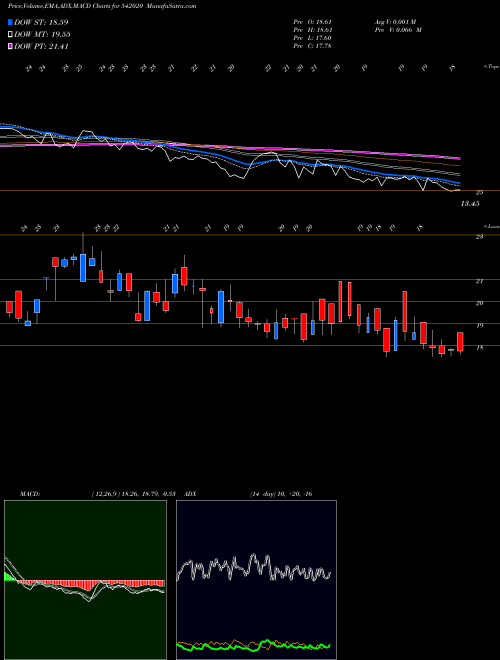Open the green MACD histogram chart
500x660 pixels.
[x=85, y=580]
